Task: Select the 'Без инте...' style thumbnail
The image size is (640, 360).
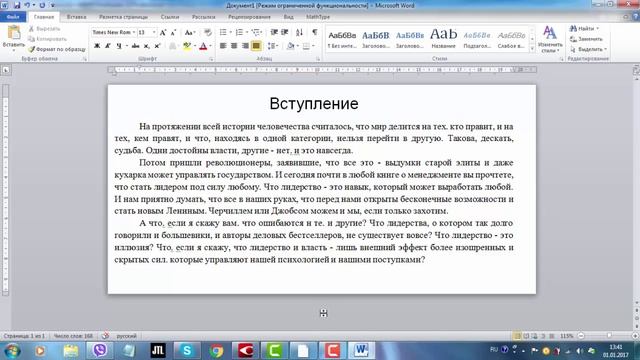Action: pyautogui.click(x=342, y=39)
